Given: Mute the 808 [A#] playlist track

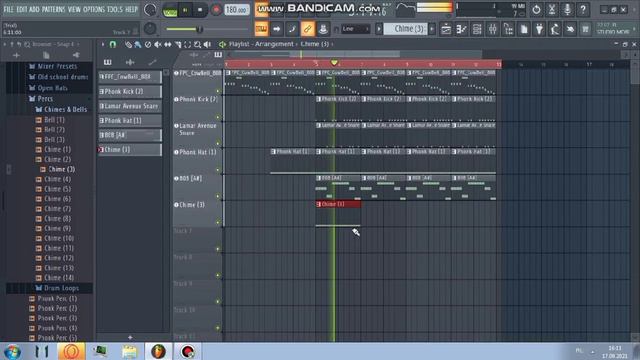Looking at the screenshot, I should [x=218, y=196].
